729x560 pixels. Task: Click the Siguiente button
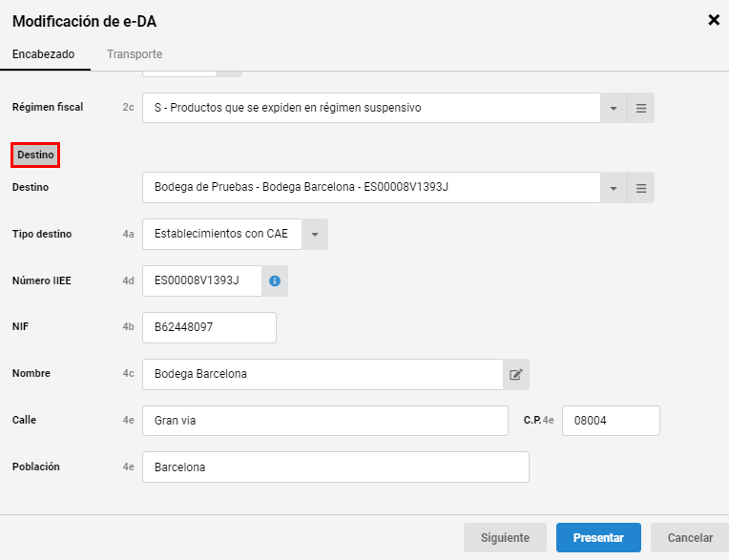(505, 538)
